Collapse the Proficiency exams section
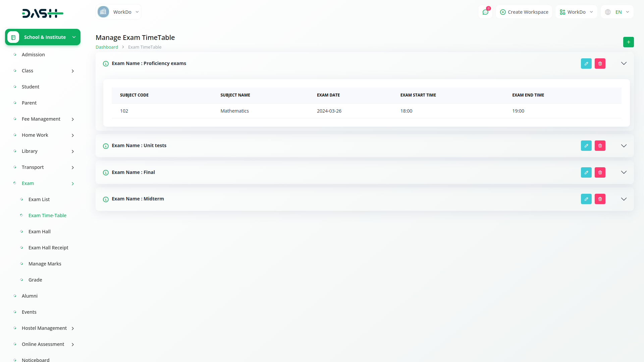This screenshot has height=362, width=644. click(x=624, y=63)
